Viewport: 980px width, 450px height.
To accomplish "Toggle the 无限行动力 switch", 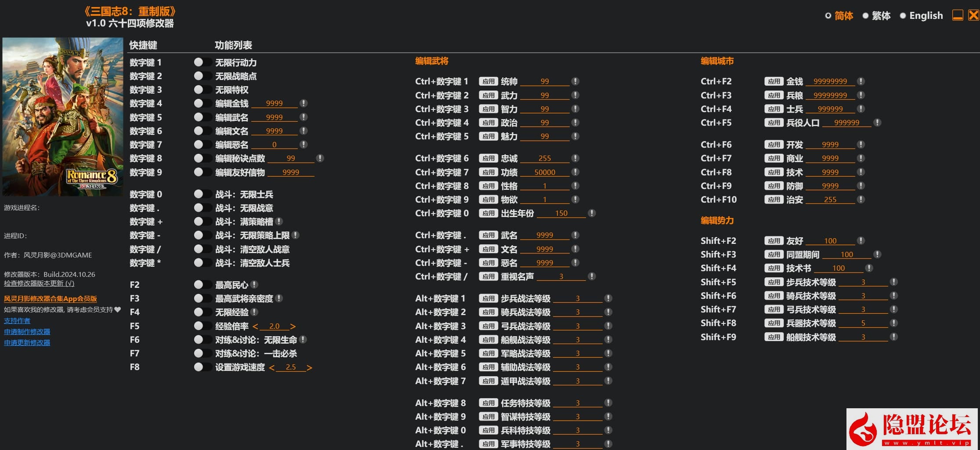I will pyautogui.click(x=202, y=62).
